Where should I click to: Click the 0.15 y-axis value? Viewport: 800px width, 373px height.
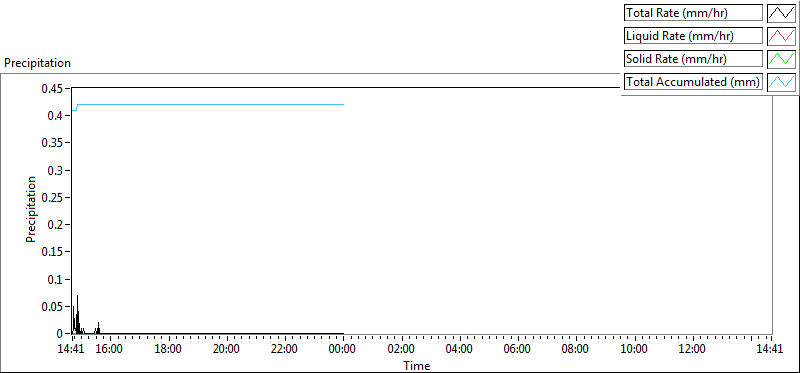coord(53,252)
